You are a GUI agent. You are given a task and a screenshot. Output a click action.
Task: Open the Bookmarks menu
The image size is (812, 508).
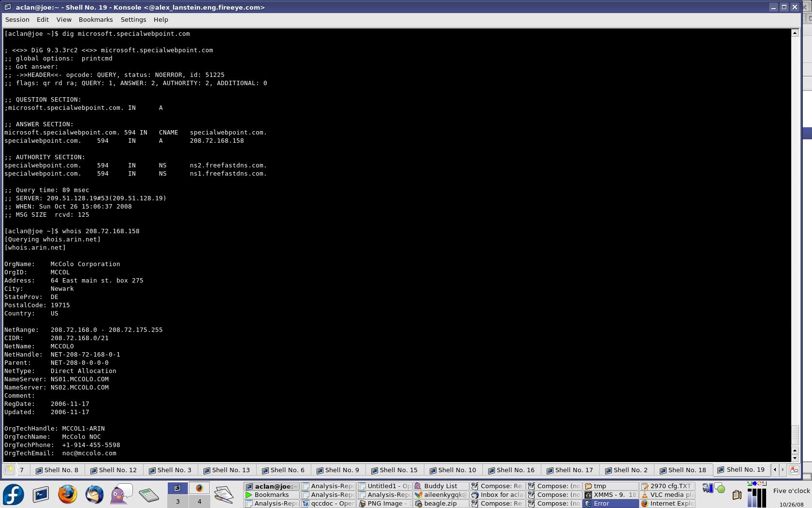[96, 20]
